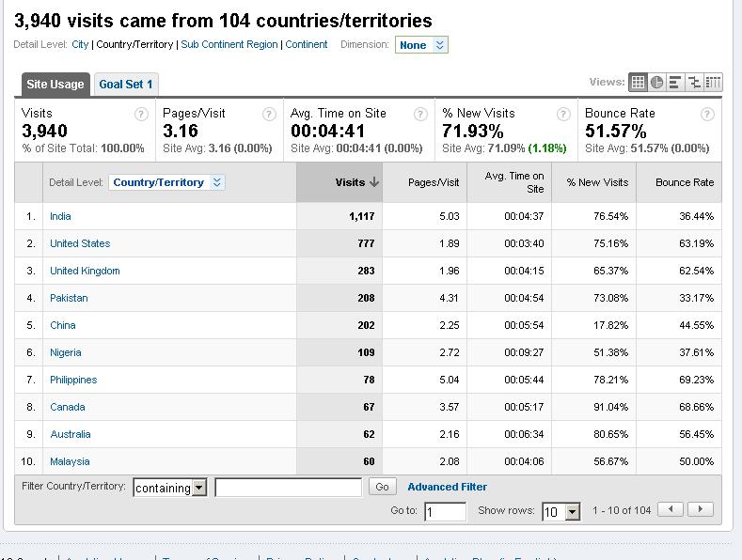
Task: Select Canada % New Visits 91.04%
Action: point(611,407)
